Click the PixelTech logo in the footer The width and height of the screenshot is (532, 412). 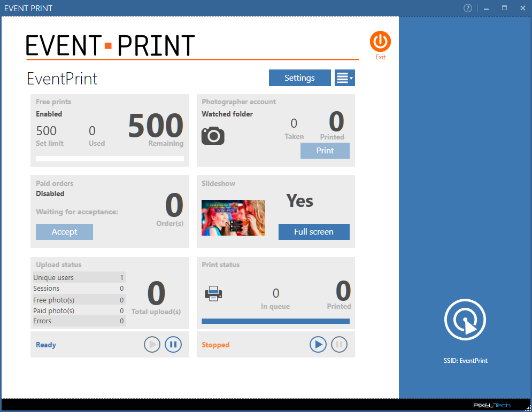(492, 405)
